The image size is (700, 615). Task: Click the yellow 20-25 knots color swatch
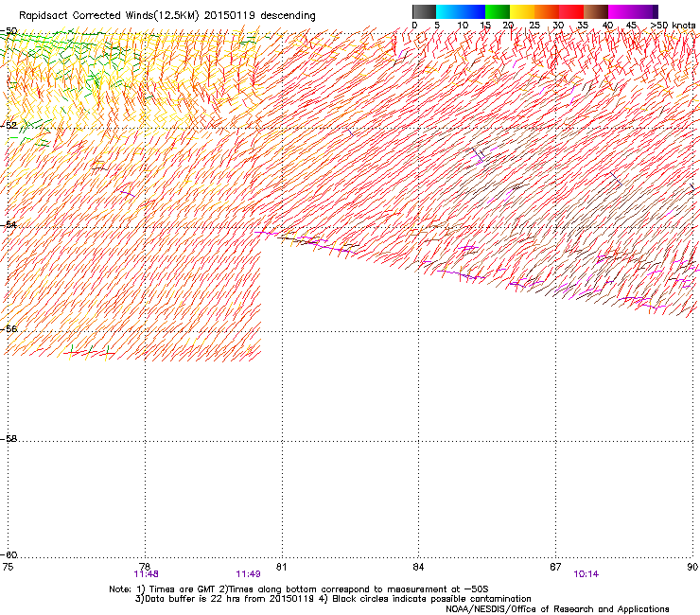tap(522, 11)
